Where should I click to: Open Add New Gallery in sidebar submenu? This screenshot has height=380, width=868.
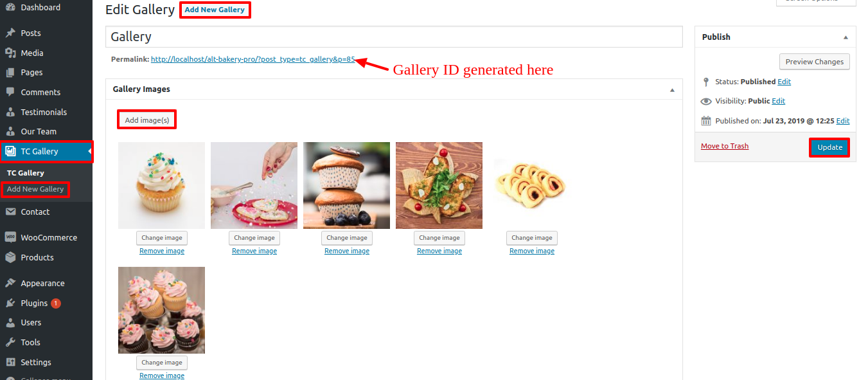coord(35,189)
